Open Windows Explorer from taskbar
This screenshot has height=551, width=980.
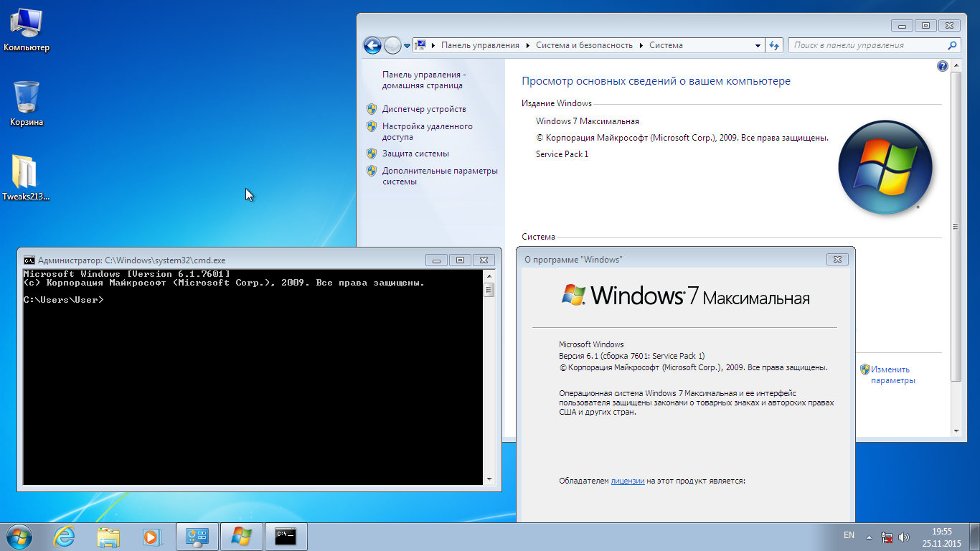pyautogui.click(x=108, y=537)
